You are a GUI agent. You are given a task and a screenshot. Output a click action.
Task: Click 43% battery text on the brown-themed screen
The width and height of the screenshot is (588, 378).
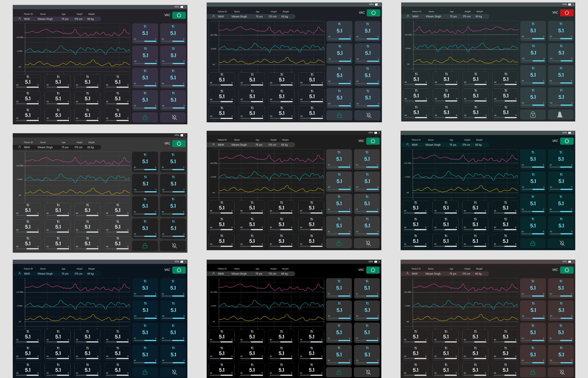tap(564, 262)
